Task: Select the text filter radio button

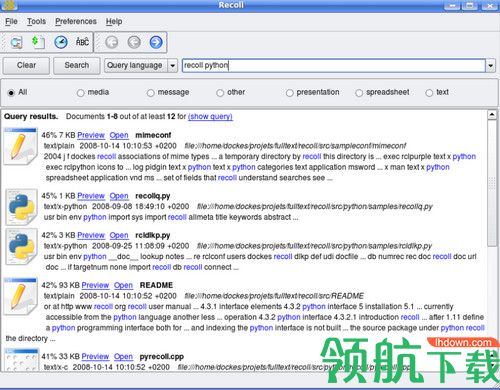Action: click(429, 93)
